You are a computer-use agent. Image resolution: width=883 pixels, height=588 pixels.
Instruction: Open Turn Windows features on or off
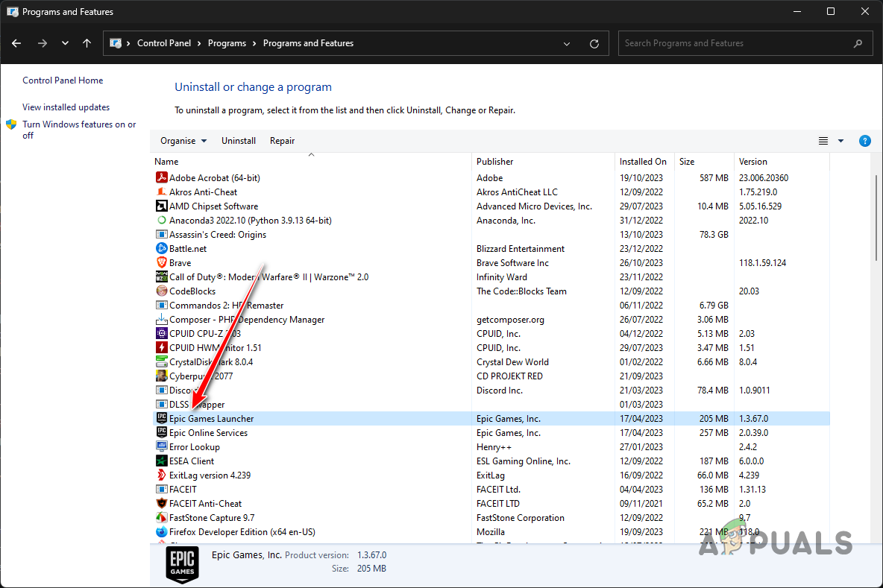click(x=79, y=130)
